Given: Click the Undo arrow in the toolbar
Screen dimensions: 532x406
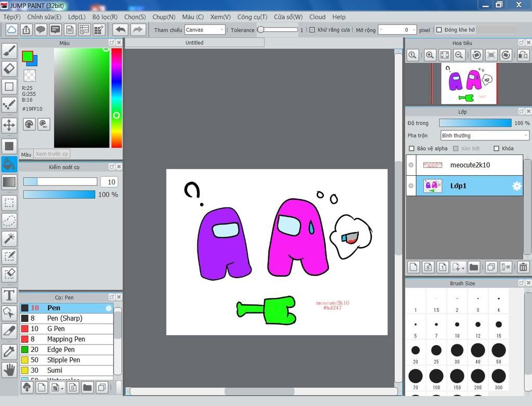Looking at the screenshot, I should pos(121,30).
